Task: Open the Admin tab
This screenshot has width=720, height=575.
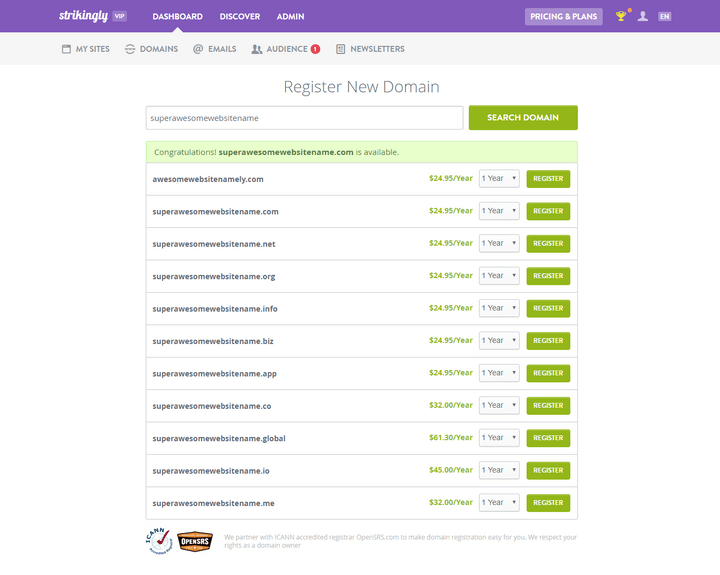Action: coord(290,17)
